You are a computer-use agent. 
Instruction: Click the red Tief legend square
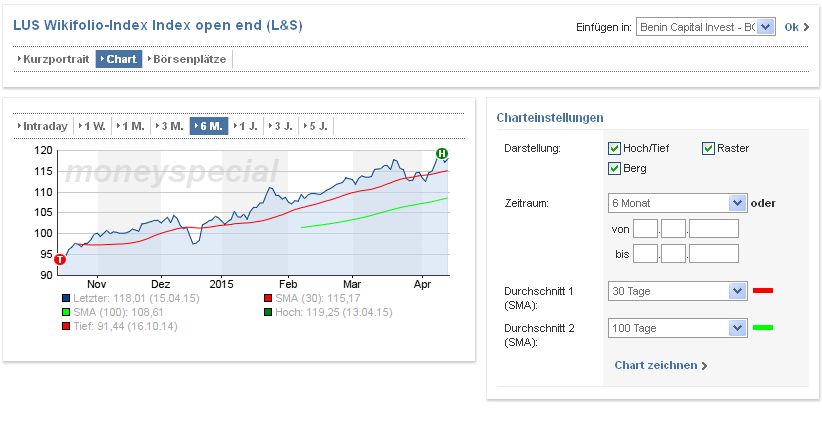point(65,326)
